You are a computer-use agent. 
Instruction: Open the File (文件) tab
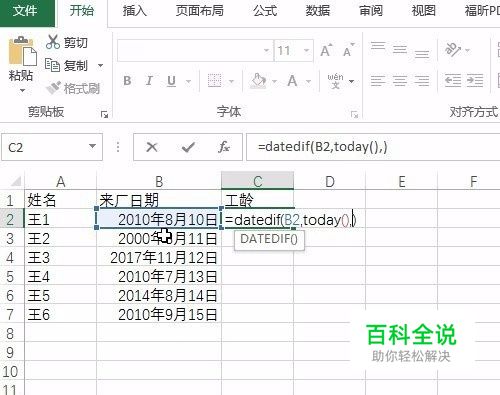26,12
